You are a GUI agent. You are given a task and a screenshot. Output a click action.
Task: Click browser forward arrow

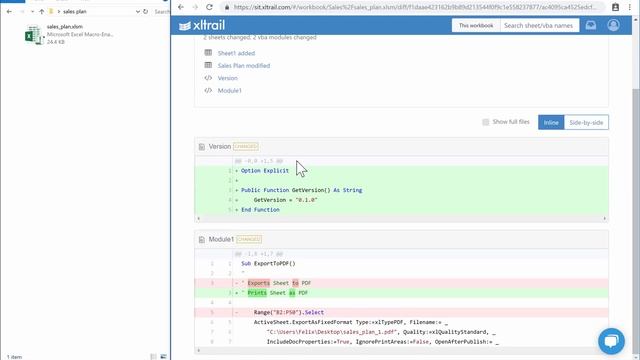[x=195, y=7]
